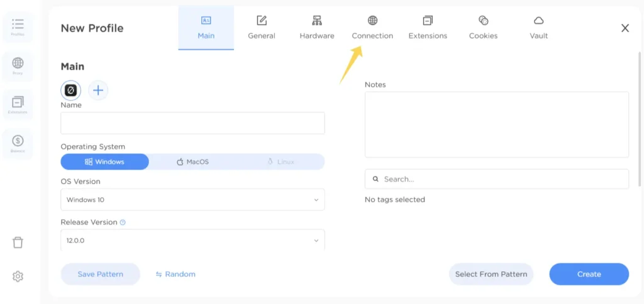Focus the Notes text area
Image resolution: width=644 pixels, height=304 pixels.
(497, 125)
